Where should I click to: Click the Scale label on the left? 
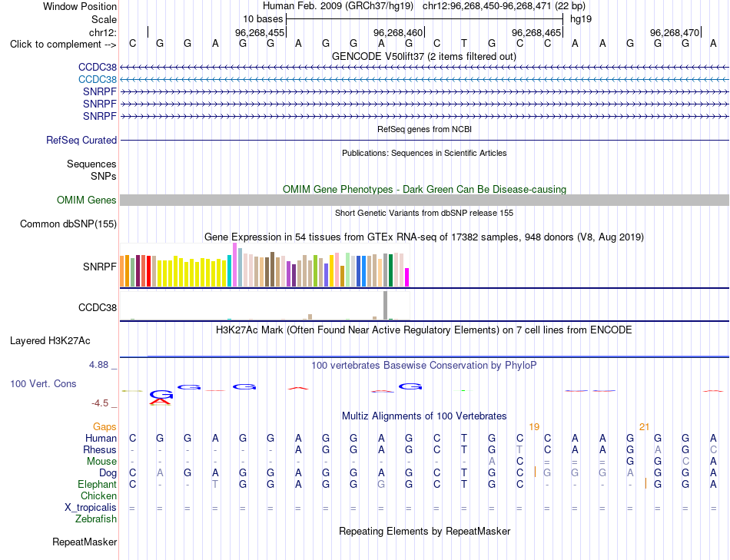105,19
